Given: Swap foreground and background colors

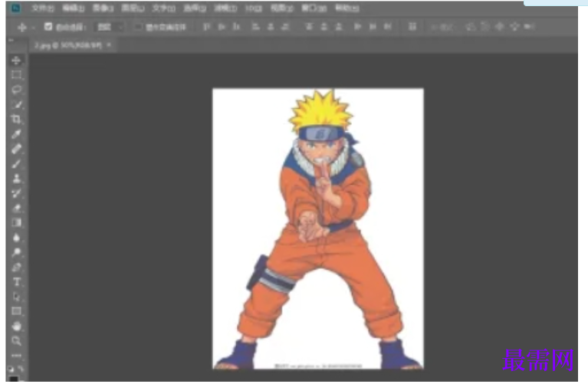Looking at the screenshot, I should 21,369.
